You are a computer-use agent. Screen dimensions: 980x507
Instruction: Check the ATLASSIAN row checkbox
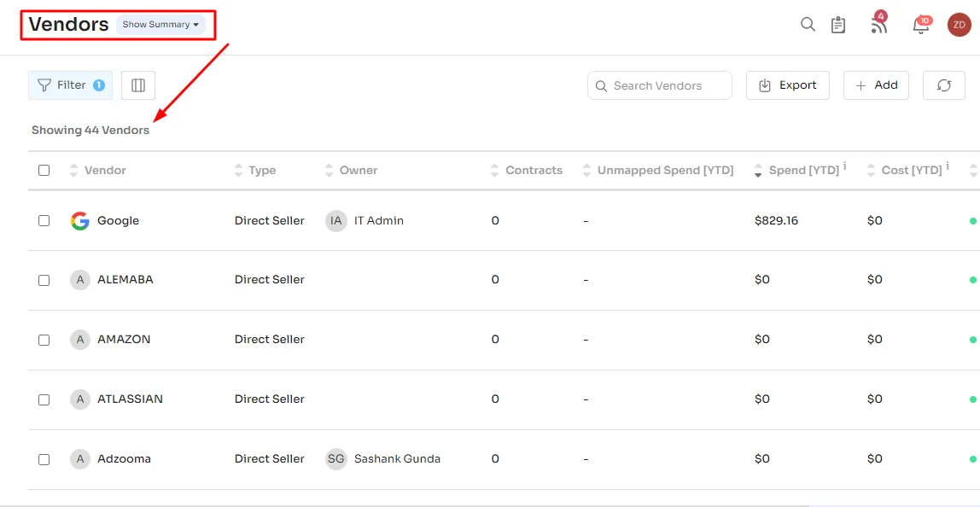pos(44,399)
